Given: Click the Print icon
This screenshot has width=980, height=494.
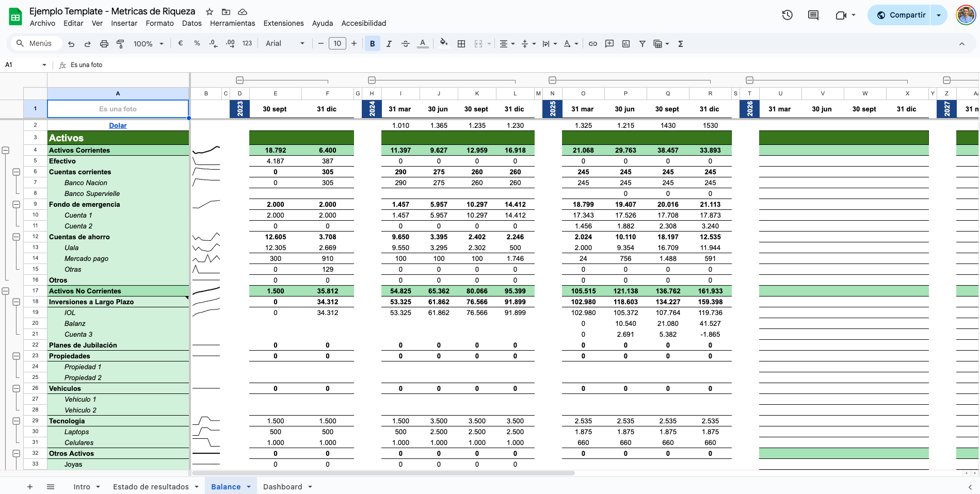Looking at the screenshot, I should click(x=104, y=44).
